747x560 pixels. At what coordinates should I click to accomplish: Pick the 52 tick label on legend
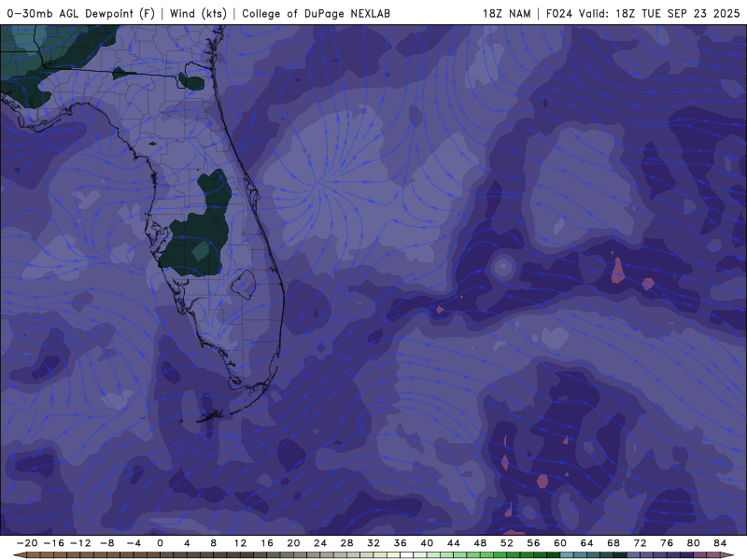click(x=507, y=543)
